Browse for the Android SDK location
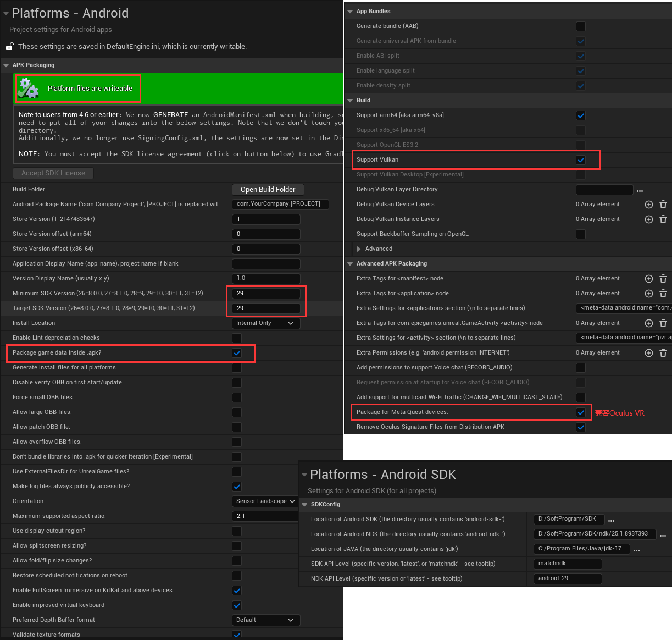Image resolution: width=672 pixels, height=640 pixels. (611, 521)
